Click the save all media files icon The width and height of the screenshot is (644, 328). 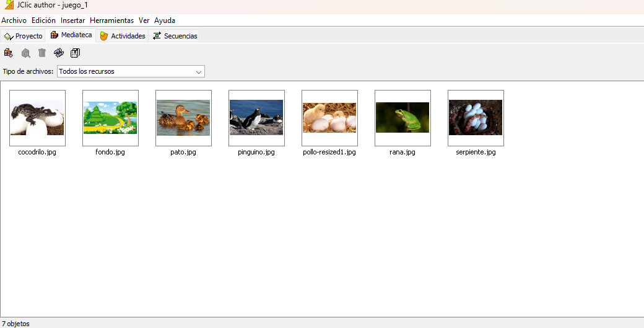[75, 53]
